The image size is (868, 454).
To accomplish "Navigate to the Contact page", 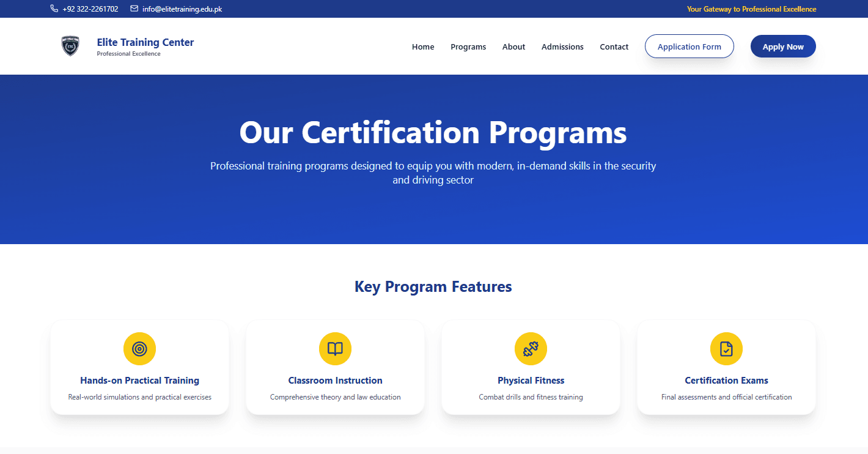I will point(614,47).
